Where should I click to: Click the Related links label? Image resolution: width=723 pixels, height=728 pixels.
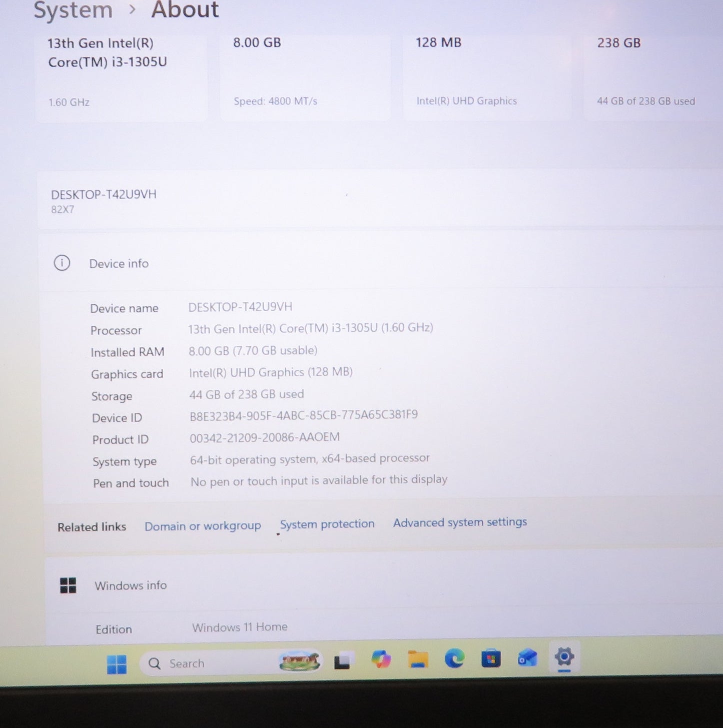coord(92,527)
